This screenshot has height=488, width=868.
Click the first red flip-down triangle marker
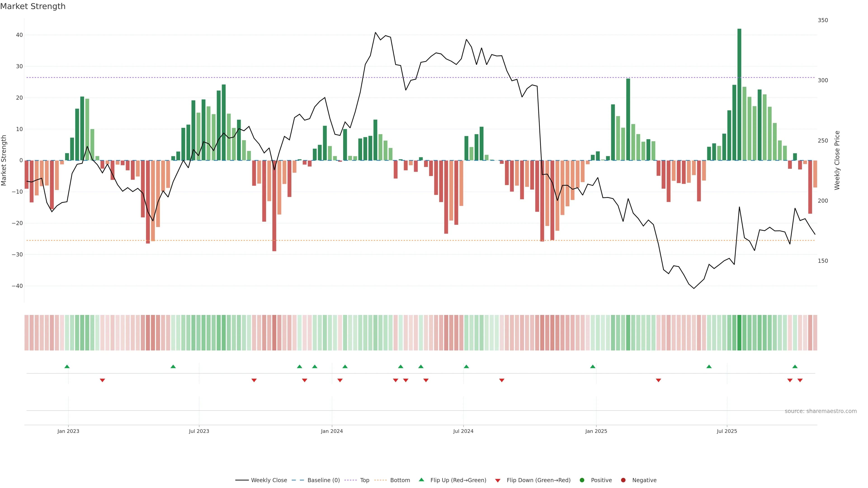[102, 380]
